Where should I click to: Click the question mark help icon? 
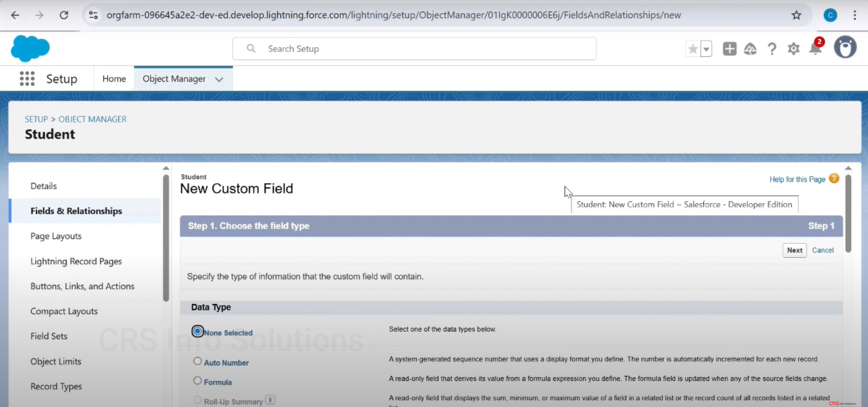coord(772,48)
